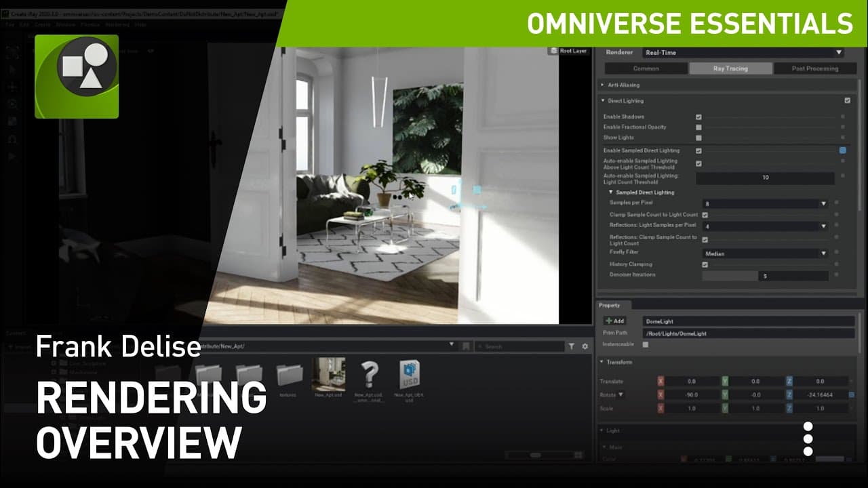Viewport: 868px width, 488px height.
Task: Click the green Y label of Translate row
Action: [725, 382]
